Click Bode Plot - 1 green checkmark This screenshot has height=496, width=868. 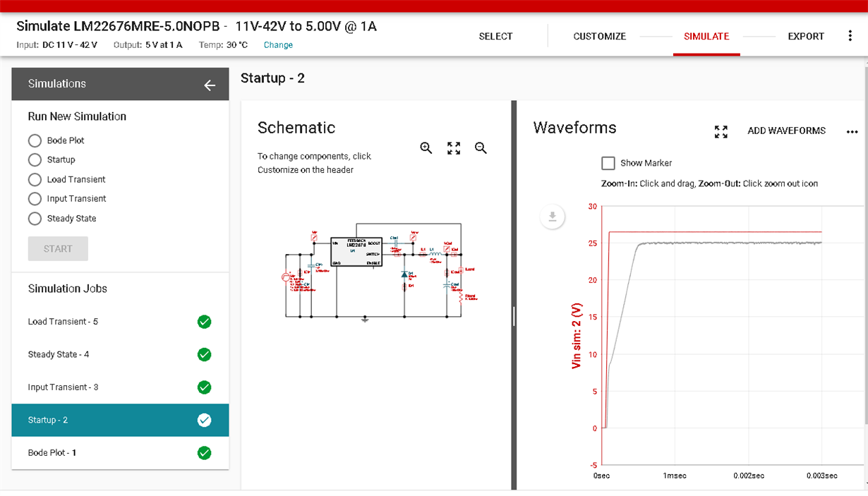coord(204,453)
